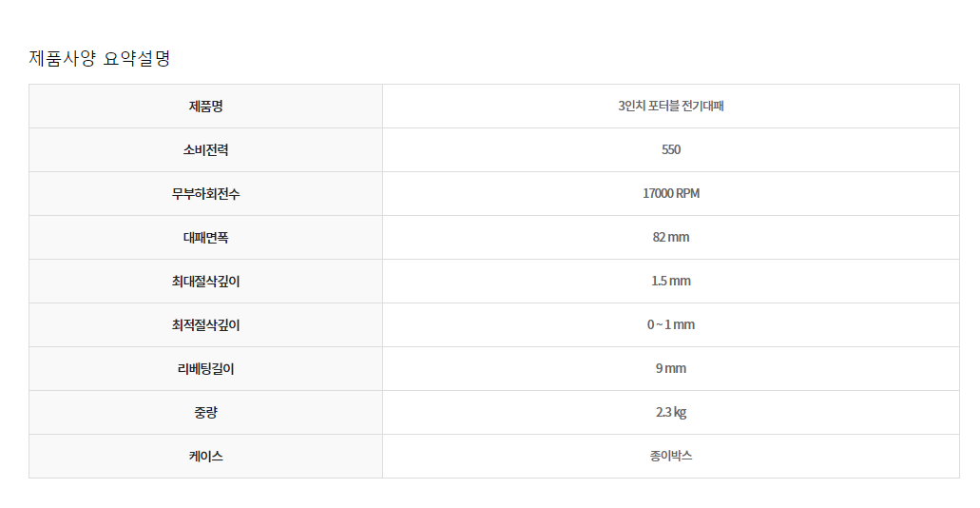Select the '제품명' header cell
The height and width of the screenshot is (508, 980).
click(205, 107)
